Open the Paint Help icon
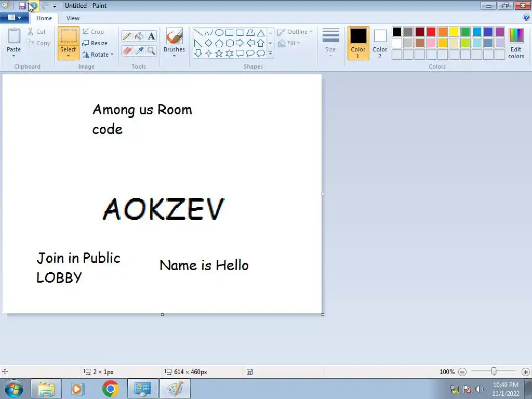The image size is (532, 399). point(526,18)
